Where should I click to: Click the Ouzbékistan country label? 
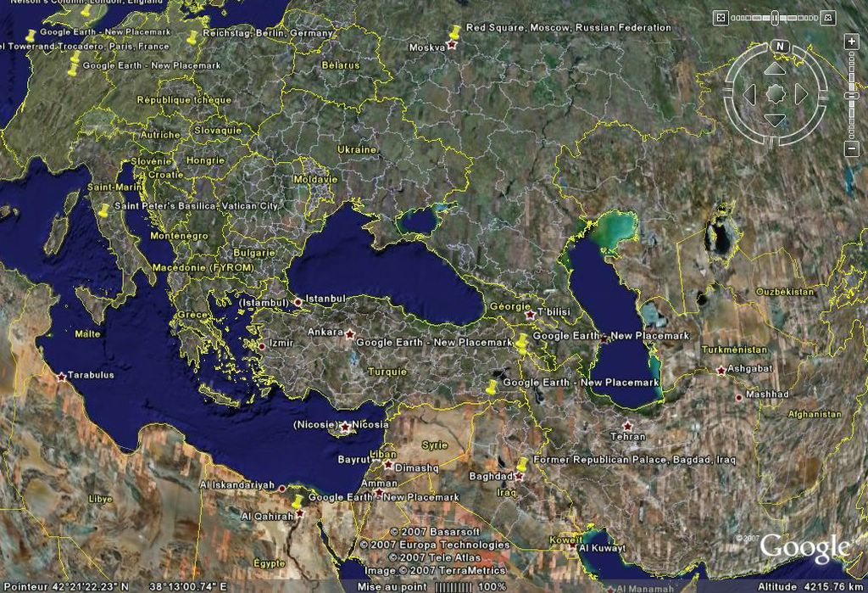[785, 292]
